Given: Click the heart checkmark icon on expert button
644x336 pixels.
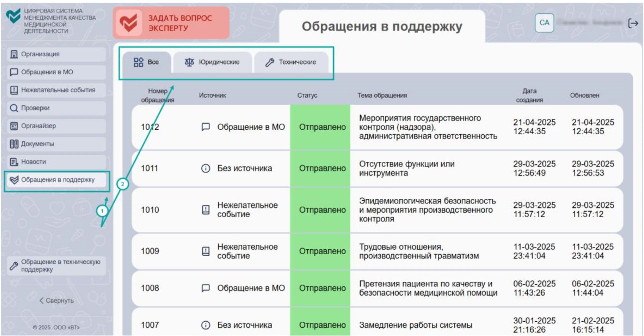Looking at the screenshot, I should coord(128,23).
